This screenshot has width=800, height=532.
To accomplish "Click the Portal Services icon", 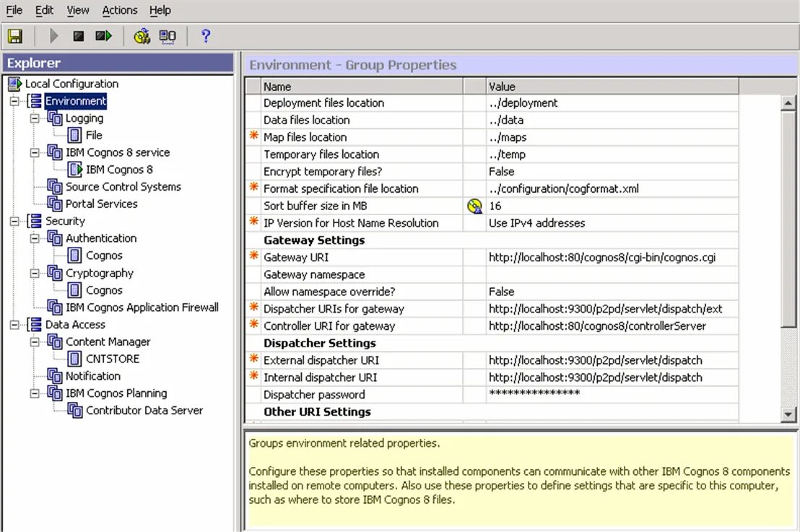I will pos(55,204).
